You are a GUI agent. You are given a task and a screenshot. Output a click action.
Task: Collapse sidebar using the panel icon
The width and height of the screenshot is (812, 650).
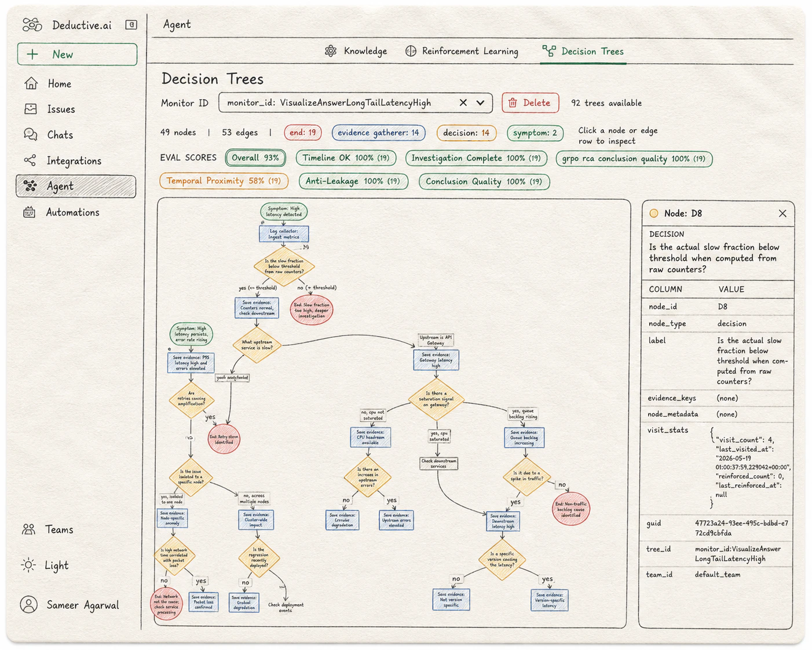pyautogui.click(x=131, y=24)
